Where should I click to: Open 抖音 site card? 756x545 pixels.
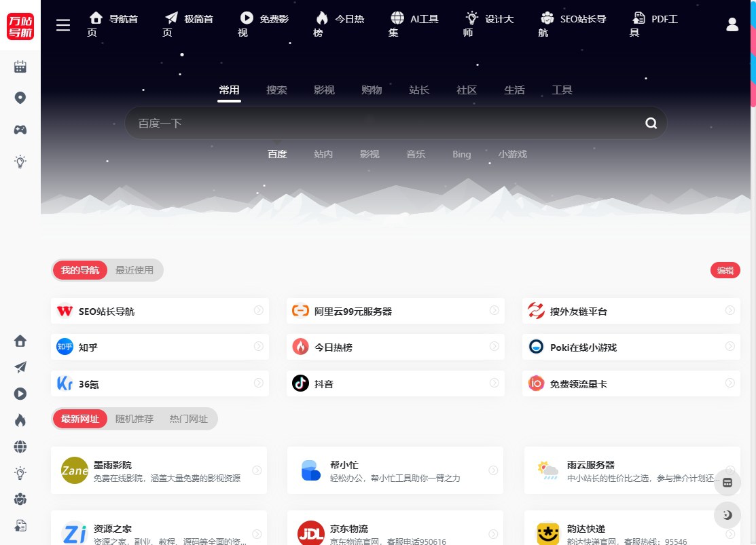click(395, 383)
